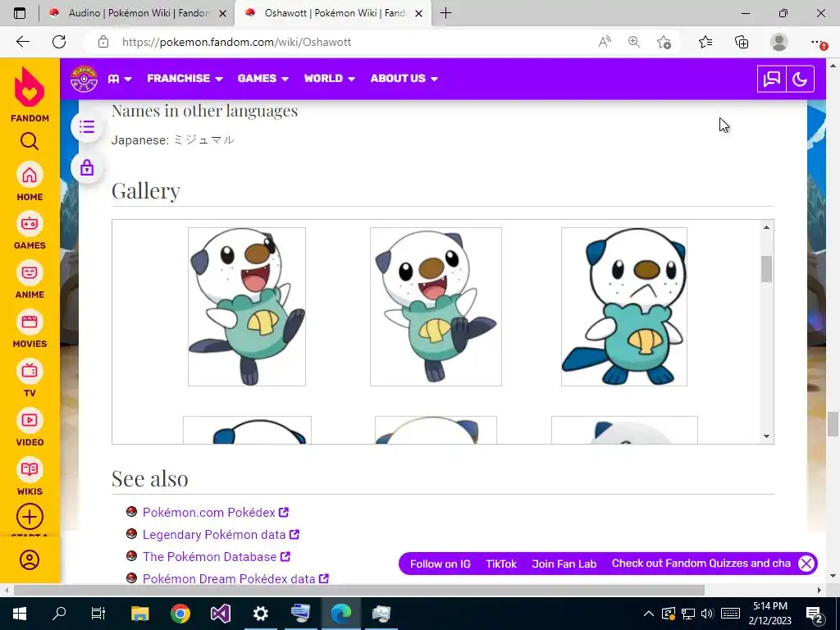Screen dimensions: 840x630
Task: Open the first happy Oshawott gallery image
Action: [247, 307]
